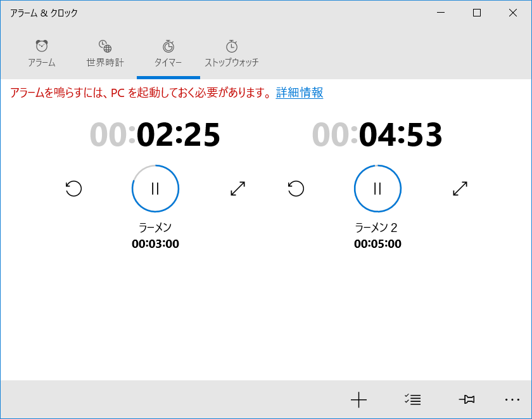The height and width of the screenshot is (419, 532).
Task: Minimize the アラーム & クロック window
Action: tap(441, 13)
